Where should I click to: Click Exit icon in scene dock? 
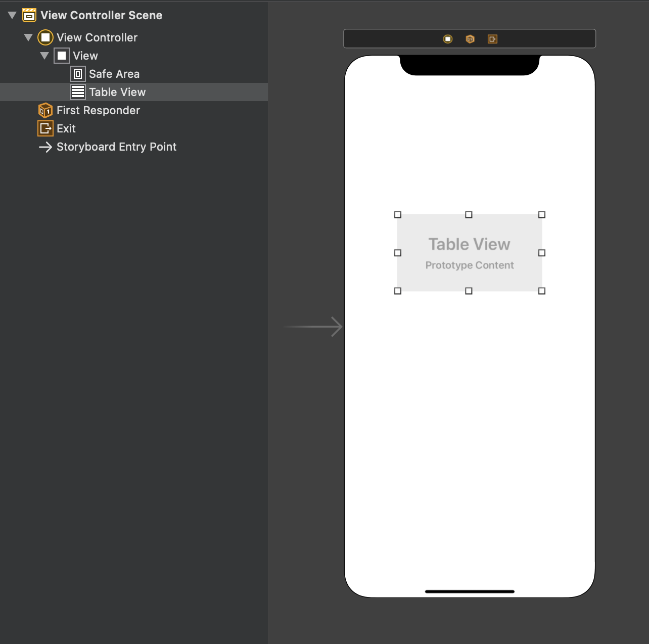pos(492,39)
